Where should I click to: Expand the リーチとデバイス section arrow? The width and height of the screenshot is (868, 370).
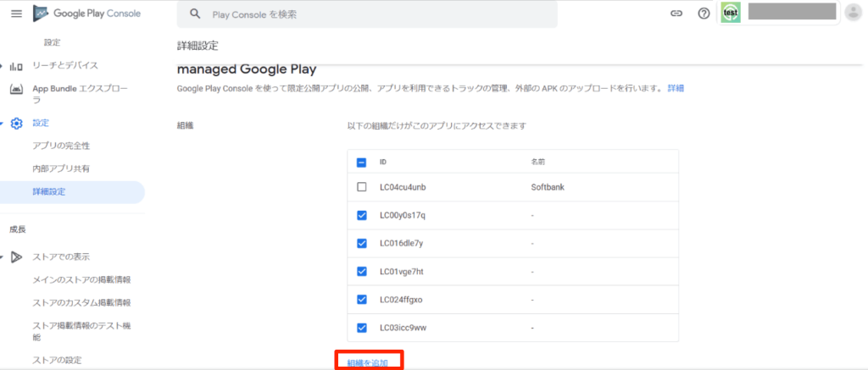(x=3, y=66)
